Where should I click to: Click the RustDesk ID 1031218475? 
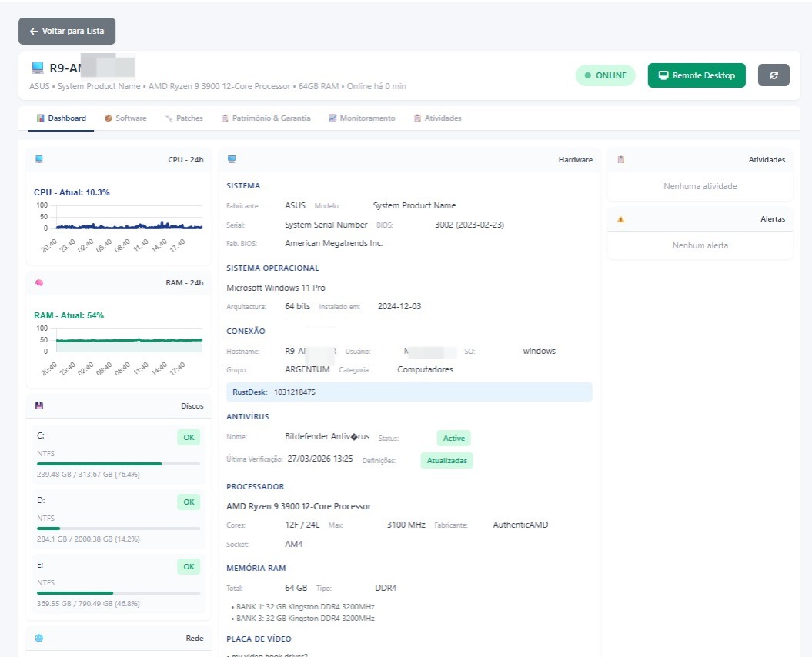coord(295,392)
